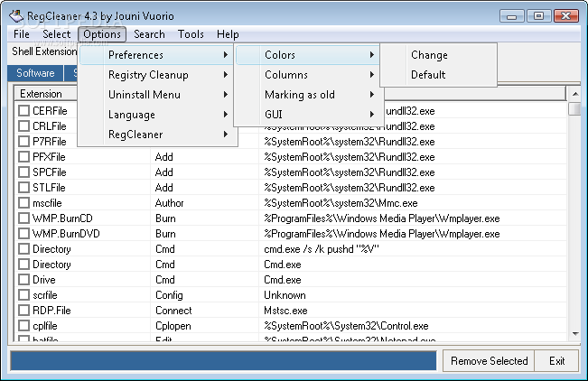Click the cmd.exe /s /k pushd path
588x381 pixels.
tap(322, 249)
